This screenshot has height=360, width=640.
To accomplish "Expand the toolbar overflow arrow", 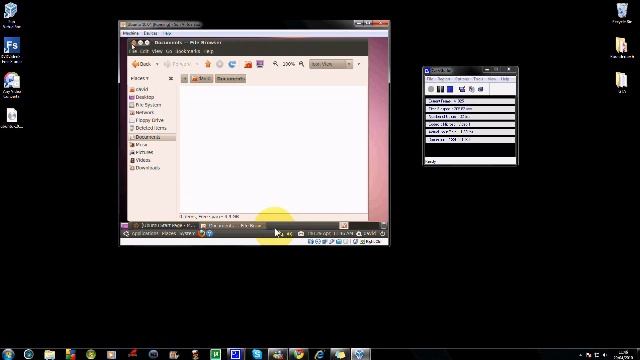I will tap(359, 64).
